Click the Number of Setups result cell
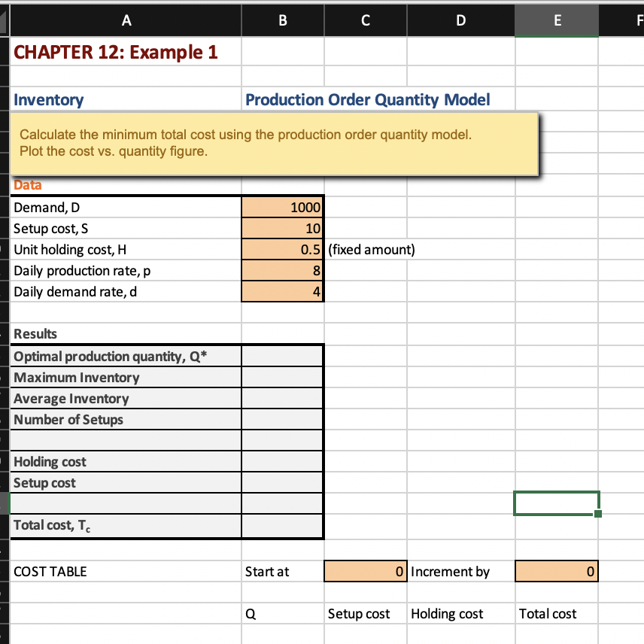Screen dimensions: 644x644 282,419
